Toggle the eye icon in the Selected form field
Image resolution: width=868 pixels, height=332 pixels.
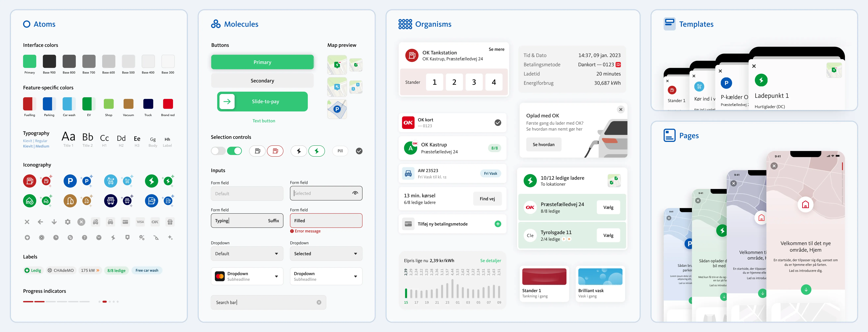(x=355, y=193)
